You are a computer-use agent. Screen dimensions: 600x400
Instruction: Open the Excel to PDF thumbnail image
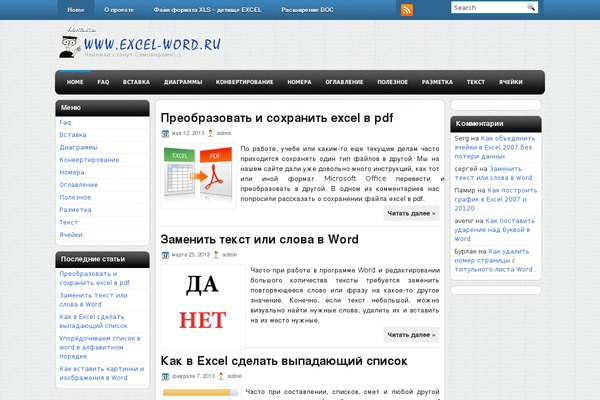[198, 176]
